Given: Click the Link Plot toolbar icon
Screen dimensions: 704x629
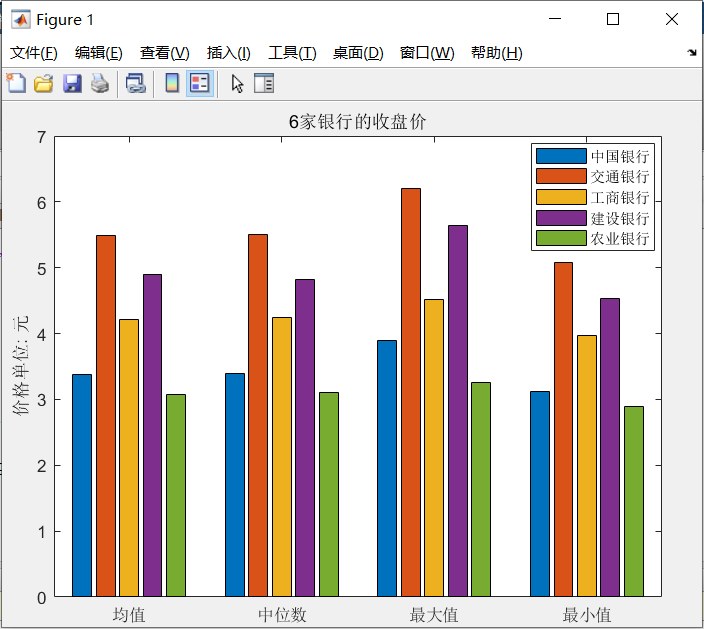Looking at the screenshot, I should [x=136, y=84].
